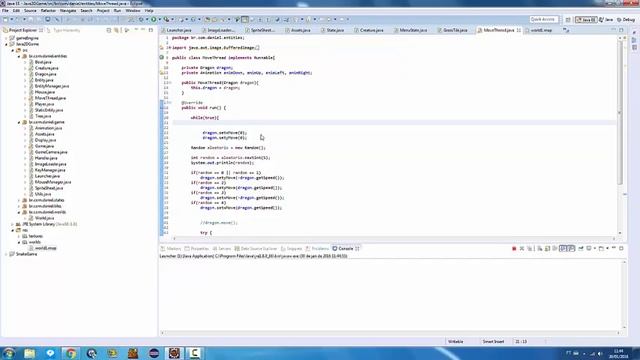Open the Refactor menu
Viewport: 640px width, 360px height.
[48, 11]
